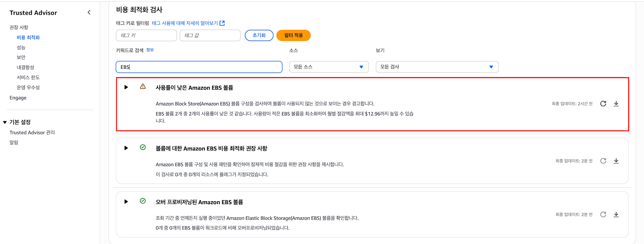Click green check icon of 오버 프로비저닝된 Amazon EBS 볼륨
644x244 pixels.
pyautogui.click(x=143, y=201)
